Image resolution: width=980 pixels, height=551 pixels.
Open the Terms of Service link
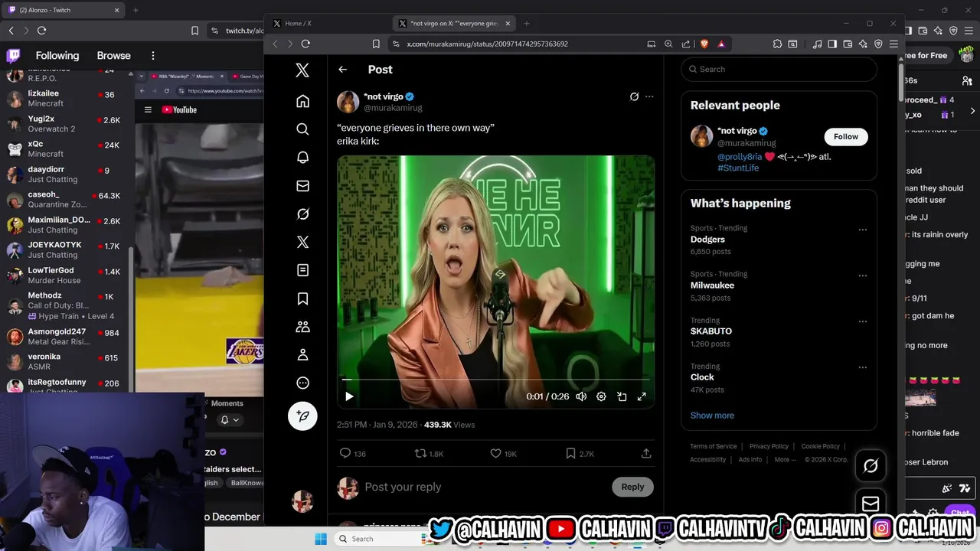pyautogui.click(x=713, y=446)
